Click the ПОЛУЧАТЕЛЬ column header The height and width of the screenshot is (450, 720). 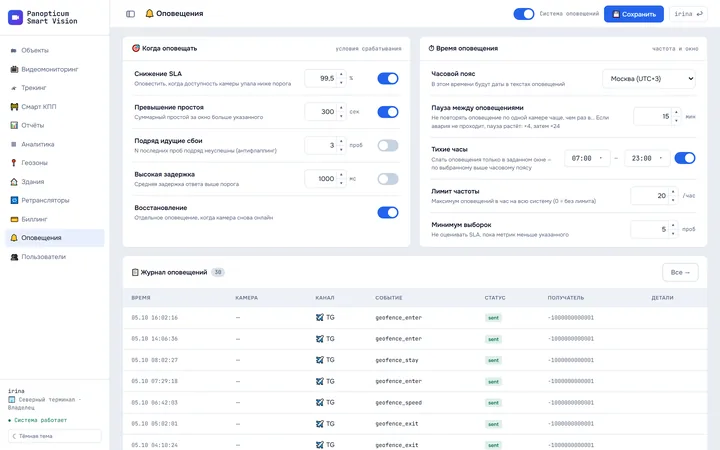point(566,298)
